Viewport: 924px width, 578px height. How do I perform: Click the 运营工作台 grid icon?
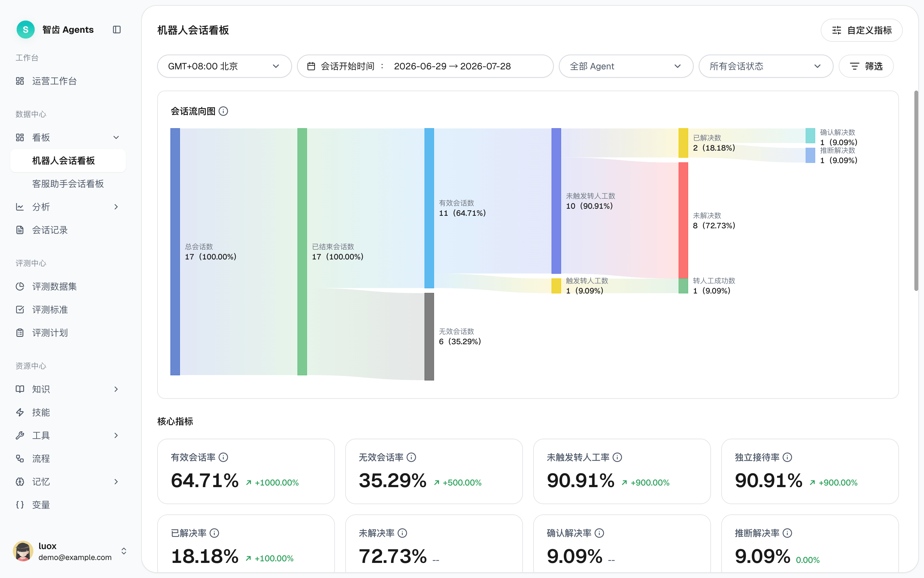20,81
